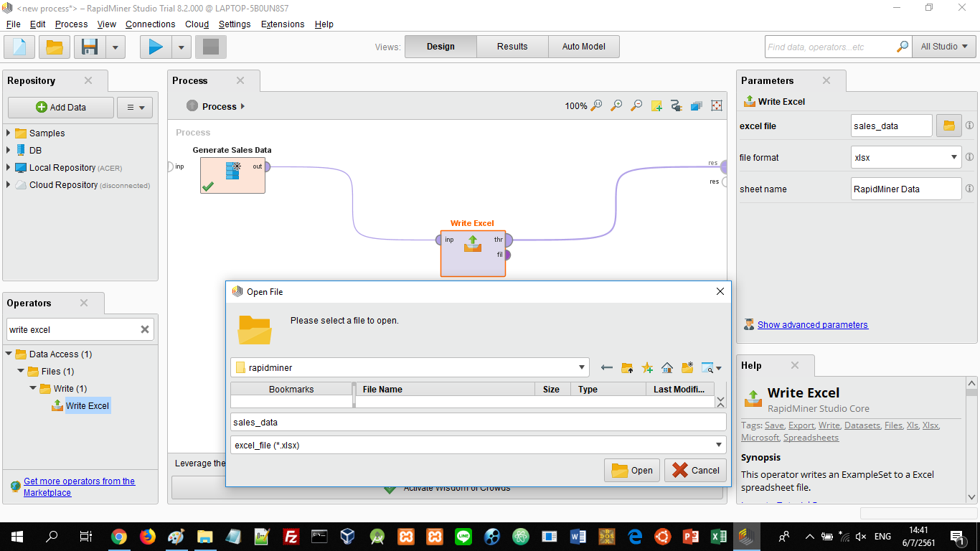Click the zoom in magnifier icon
980x551 pixels.
click(x=616, y=106)
